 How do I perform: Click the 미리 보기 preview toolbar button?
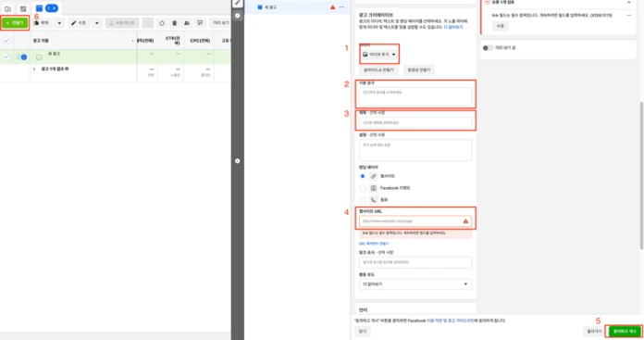tap(220, 23)
